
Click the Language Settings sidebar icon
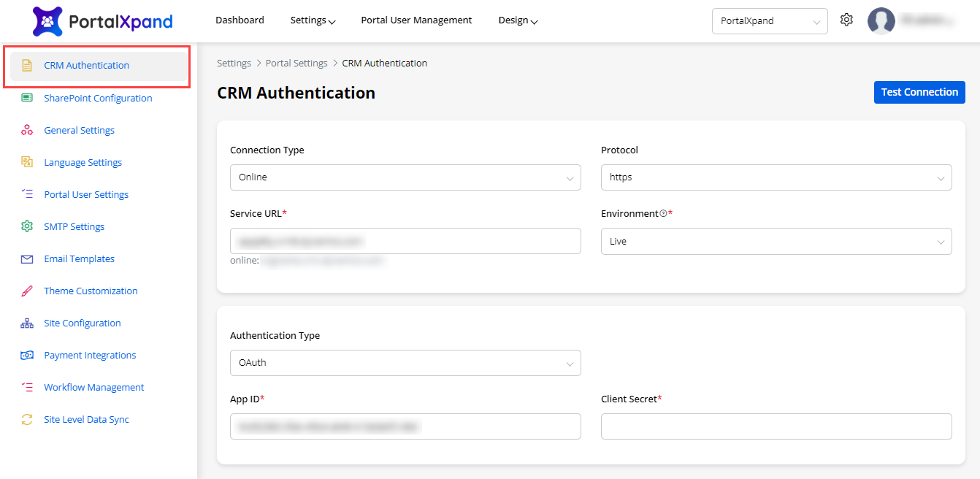pos(27,162)
